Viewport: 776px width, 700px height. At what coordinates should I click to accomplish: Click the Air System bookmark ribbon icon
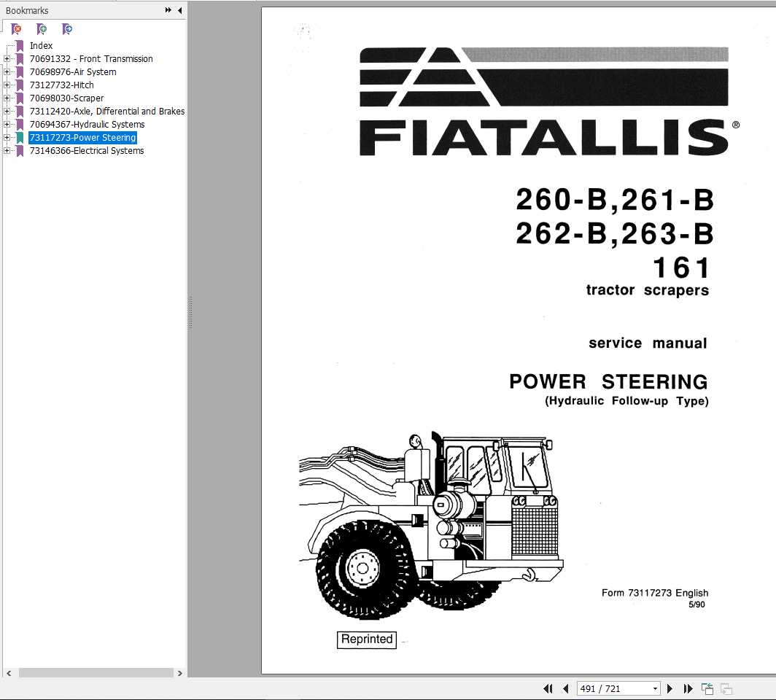tap(20, 71)
